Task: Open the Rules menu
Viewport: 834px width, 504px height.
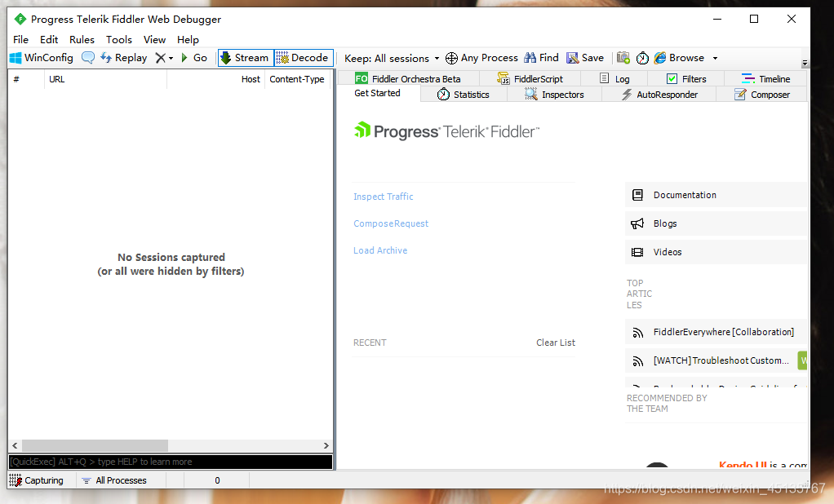Action: 82,40
